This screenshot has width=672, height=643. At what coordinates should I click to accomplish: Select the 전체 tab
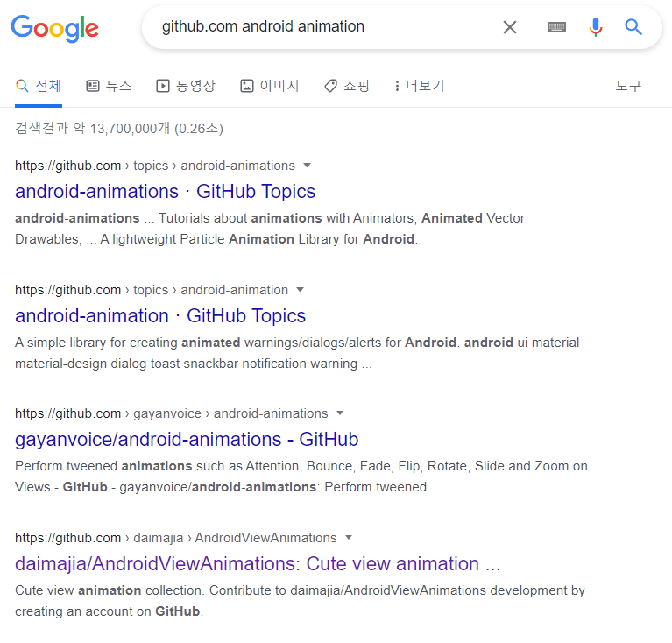39,86
